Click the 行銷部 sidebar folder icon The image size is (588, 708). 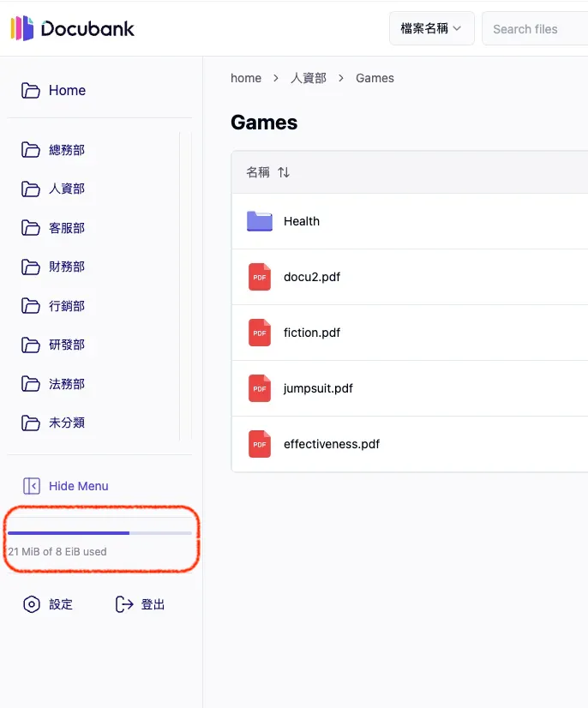tap(31, 306)
